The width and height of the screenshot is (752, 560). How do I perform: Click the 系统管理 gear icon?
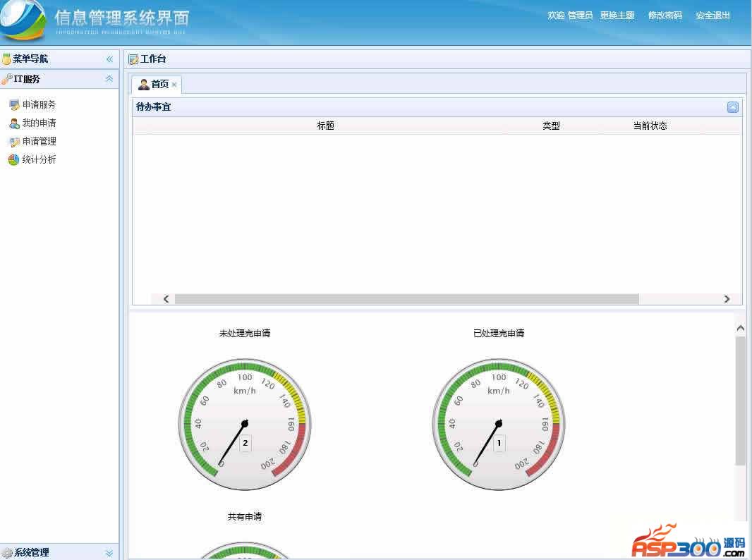(x=7, y=553)
